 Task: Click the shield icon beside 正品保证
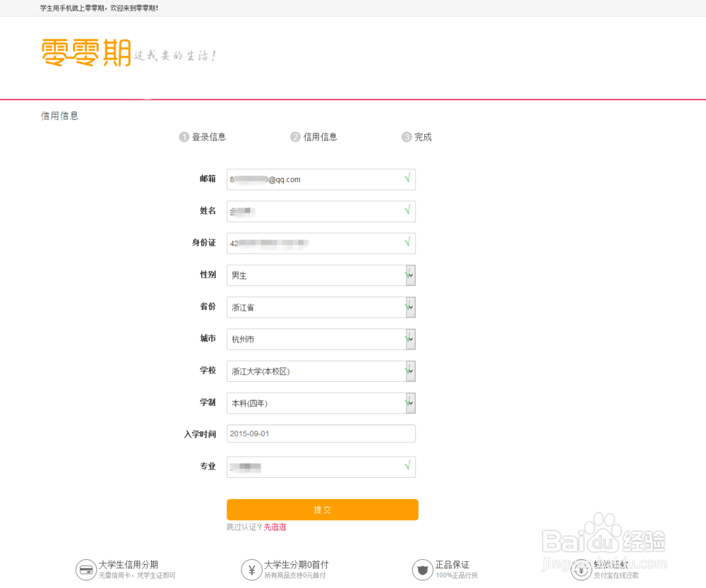422,570
